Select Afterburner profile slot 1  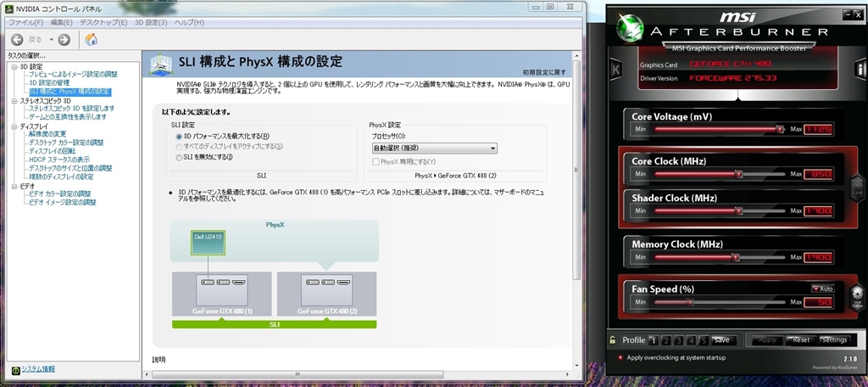[654, 340]
